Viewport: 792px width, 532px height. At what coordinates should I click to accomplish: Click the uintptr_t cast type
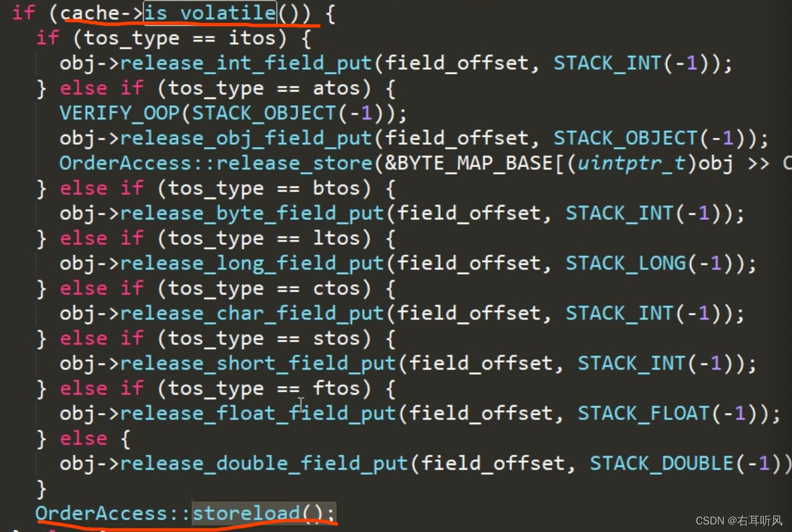631,164
